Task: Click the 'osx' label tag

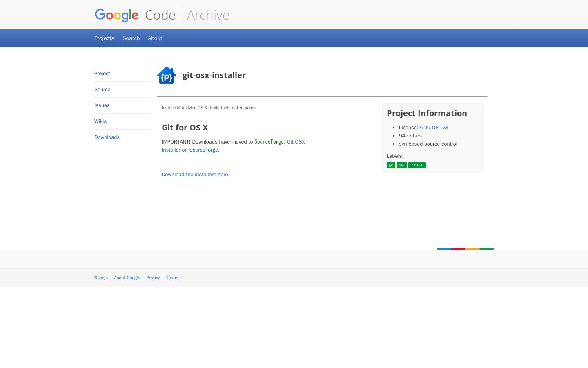Action: [402, 165]
